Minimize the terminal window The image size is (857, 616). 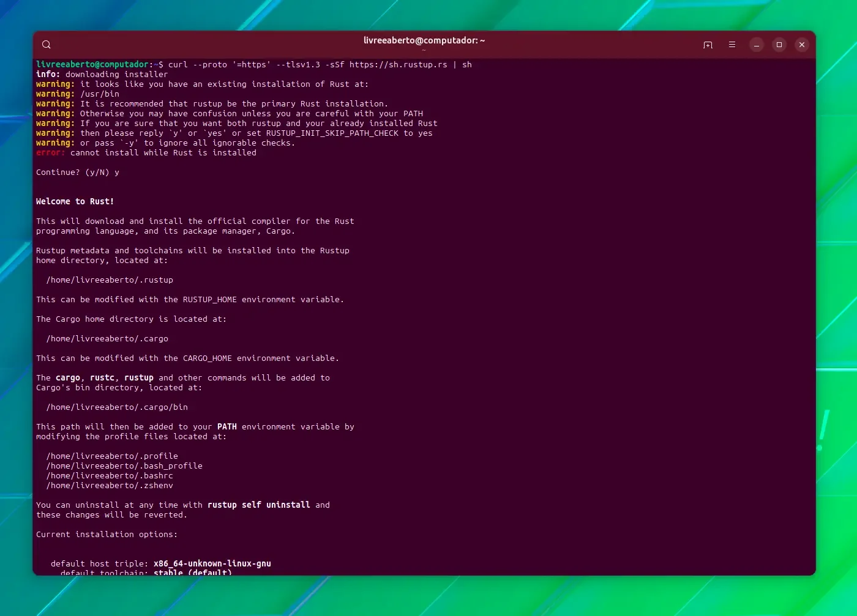tap(757, 45)
